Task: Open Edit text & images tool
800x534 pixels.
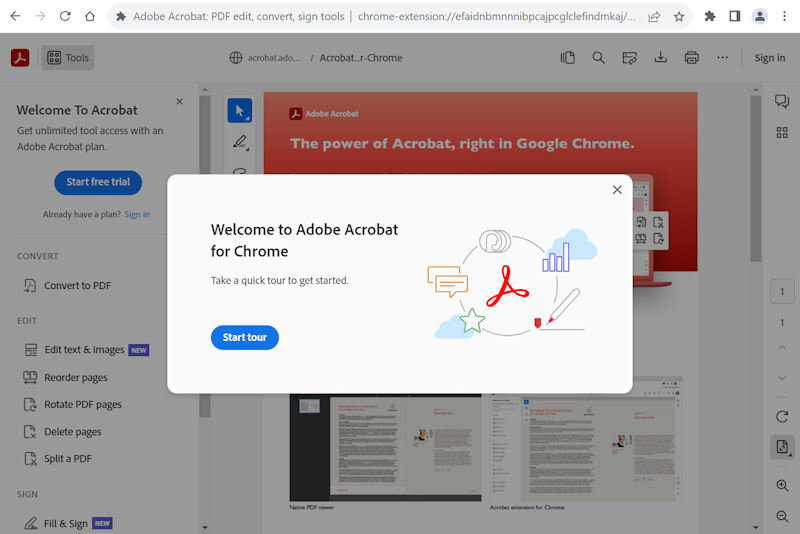Action: pyautogui.click(x=86, y=350)
